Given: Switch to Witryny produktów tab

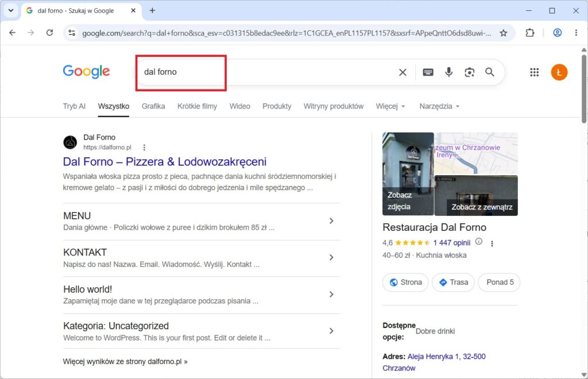Looking at the screenshot, I should click(334, 106).
